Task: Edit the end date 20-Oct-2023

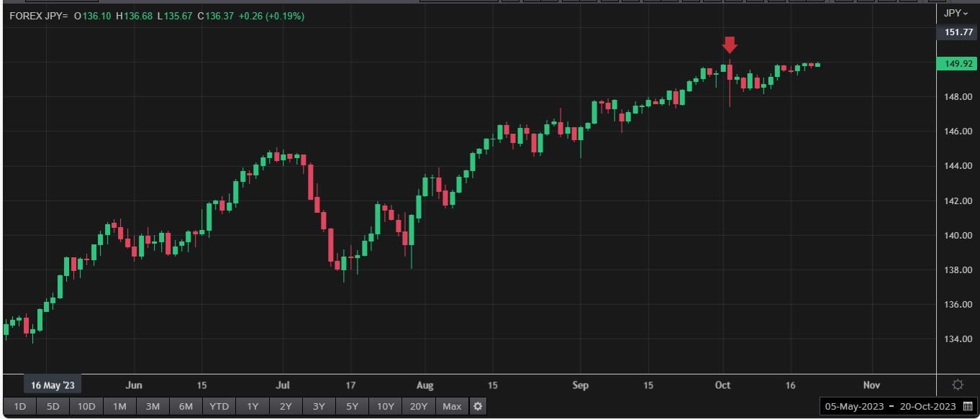Action: click(927, 407)
